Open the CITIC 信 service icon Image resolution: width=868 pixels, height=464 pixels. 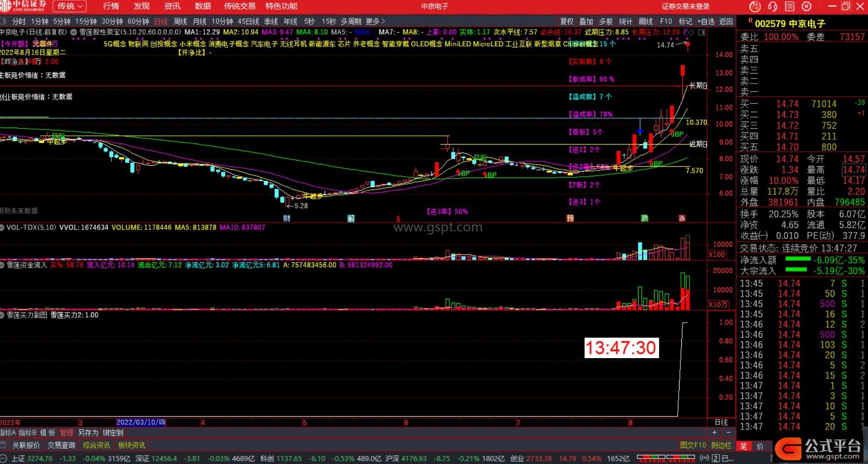(754, 6)
